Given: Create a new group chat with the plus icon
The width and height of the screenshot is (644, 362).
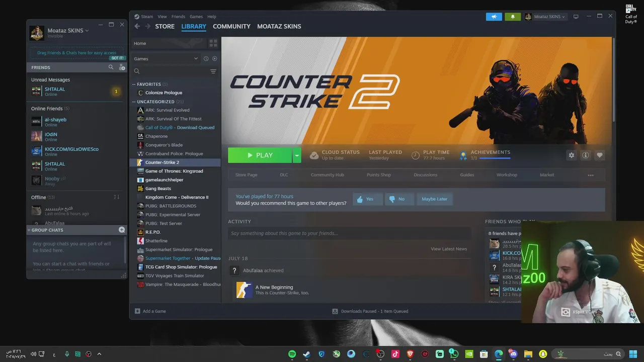Looking at the screenshot, I should (x=121, y=230).
